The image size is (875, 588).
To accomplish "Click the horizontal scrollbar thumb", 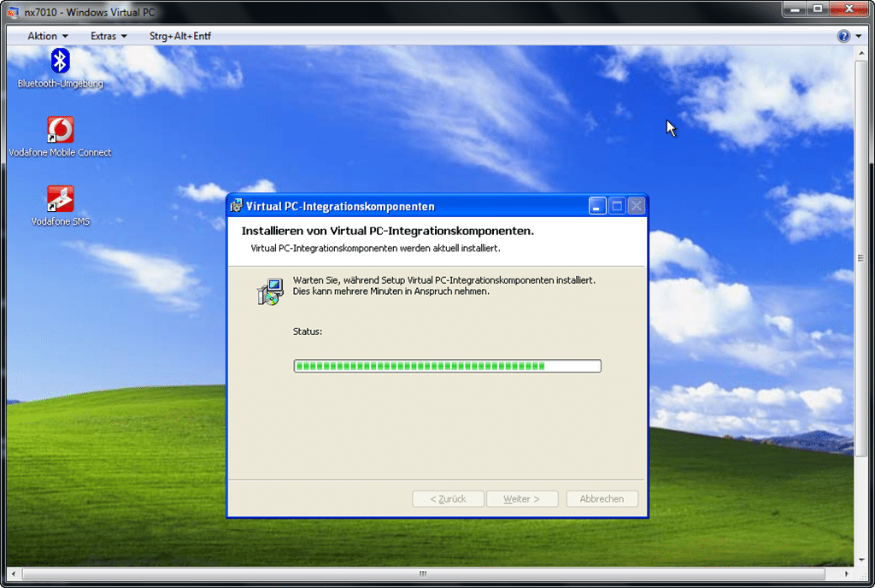I will (423, 573).
